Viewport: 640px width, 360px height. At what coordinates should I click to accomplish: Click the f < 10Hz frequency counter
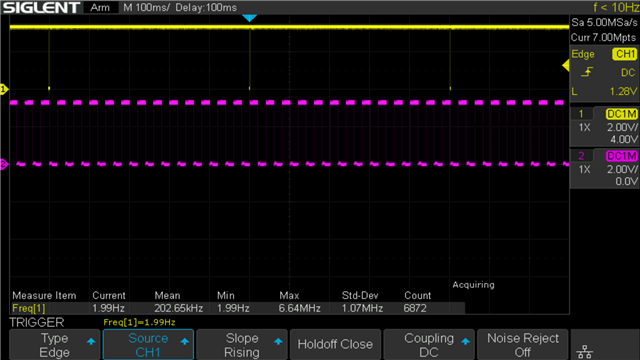coord(616,7)
